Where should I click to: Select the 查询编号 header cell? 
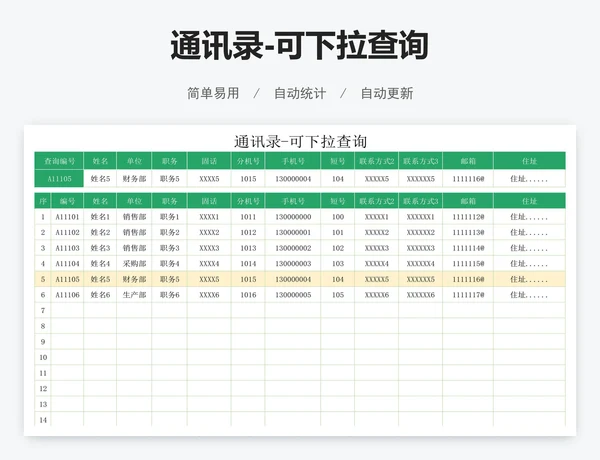click(59, 161)
